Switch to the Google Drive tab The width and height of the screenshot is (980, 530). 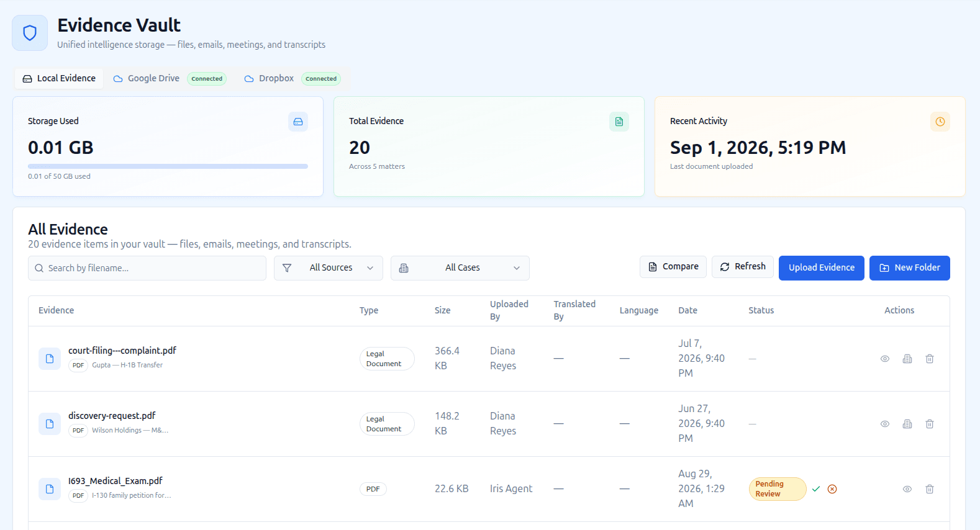point(170,79)
